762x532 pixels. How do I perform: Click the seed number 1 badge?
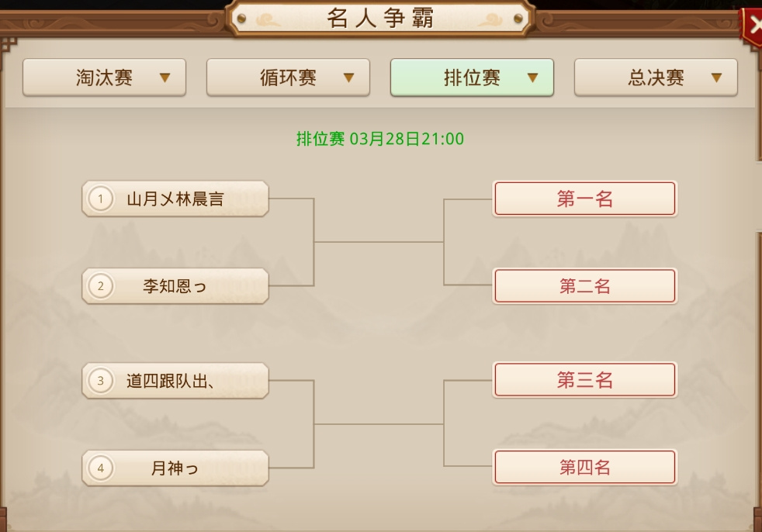(x=100, y=199)
